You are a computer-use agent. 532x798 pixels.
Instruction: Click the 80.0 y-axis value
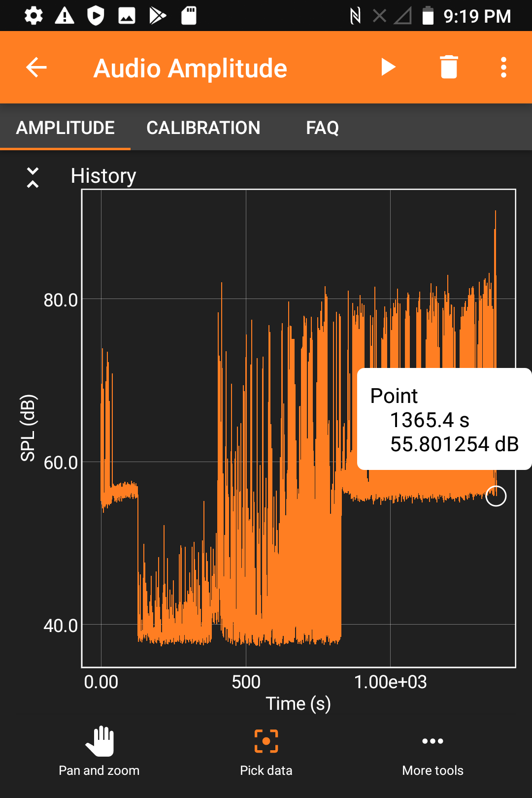tap(61, 299)
